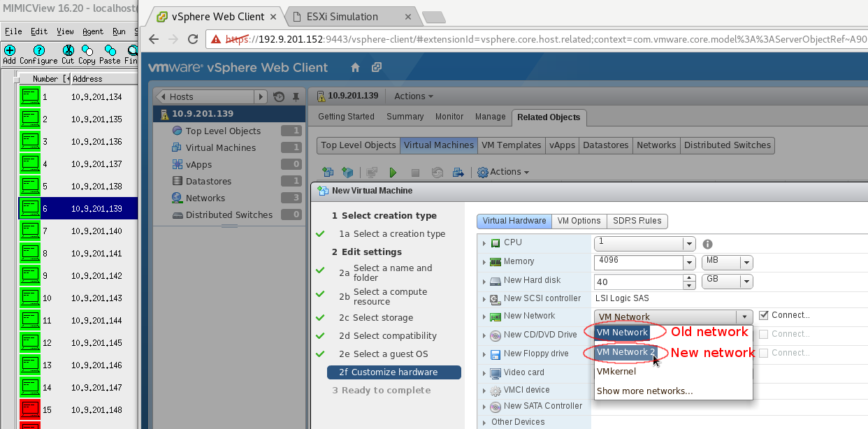
Task: Expand the New SCSI controller row
Action: [484, 299]
